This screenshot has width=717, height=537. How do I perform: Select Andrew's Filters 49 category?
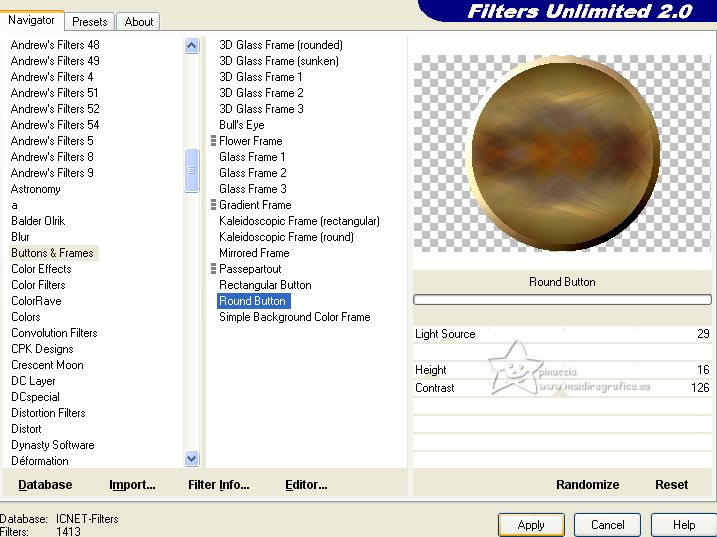click(x=55, y=61)
